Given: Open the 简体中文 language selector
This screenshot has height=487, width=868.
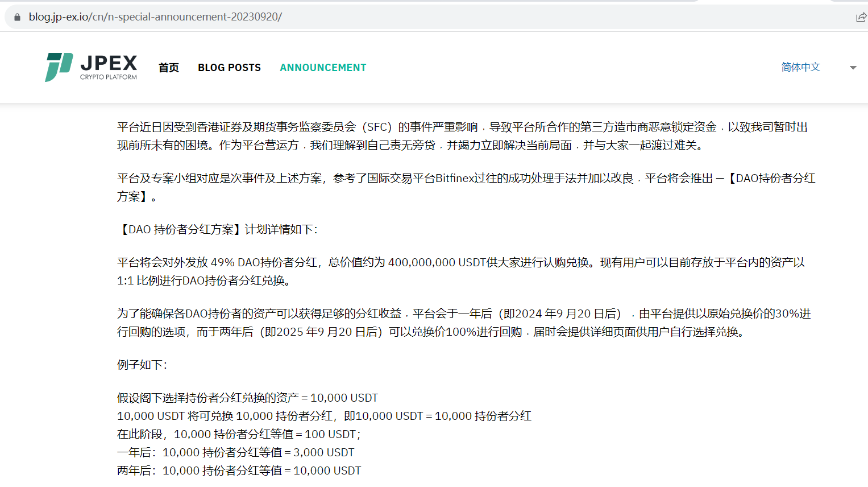Looking at the screenshot, I should coord(801,67).
